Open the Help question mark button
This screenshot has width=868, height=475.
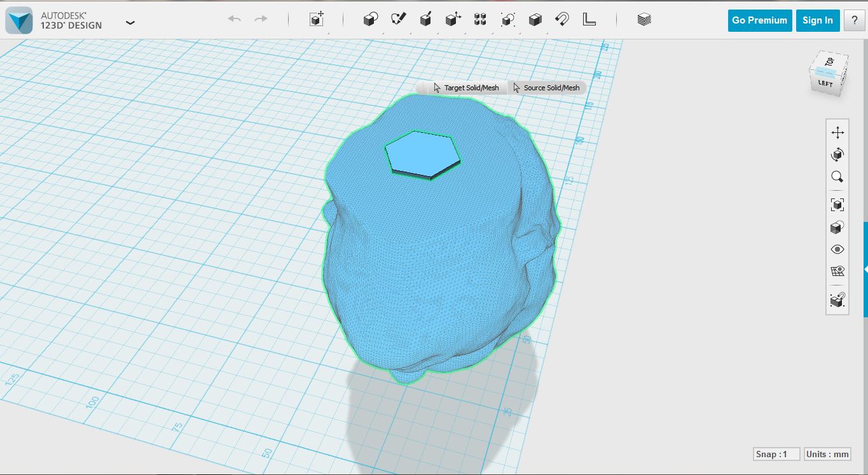[854, 20]
